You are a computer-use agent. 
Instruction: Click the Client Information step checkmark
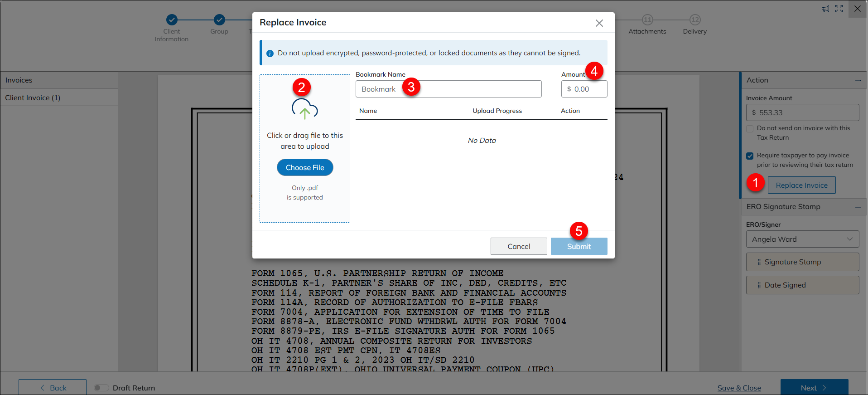tap(172, 20)
